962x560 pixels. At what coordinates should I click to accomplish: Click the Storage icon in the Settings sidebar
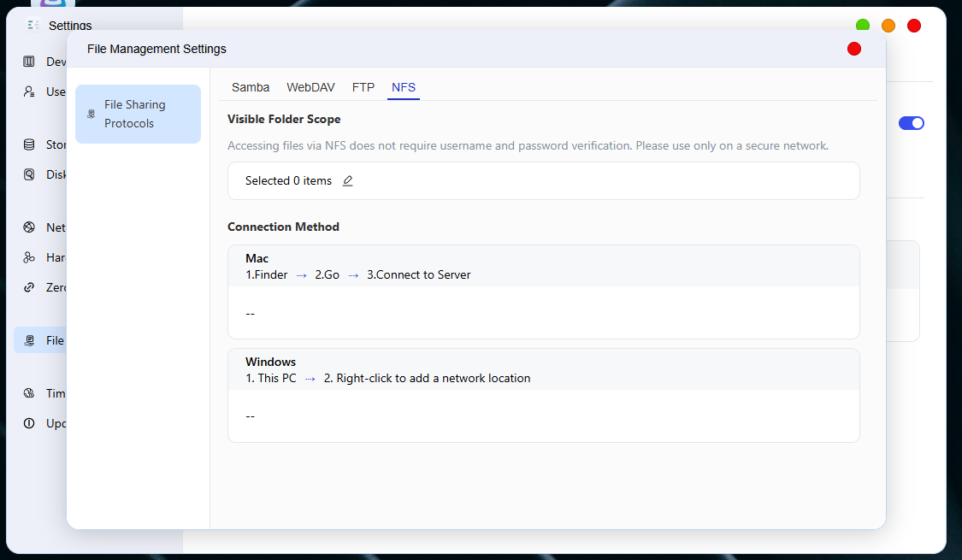pos(29,144)
